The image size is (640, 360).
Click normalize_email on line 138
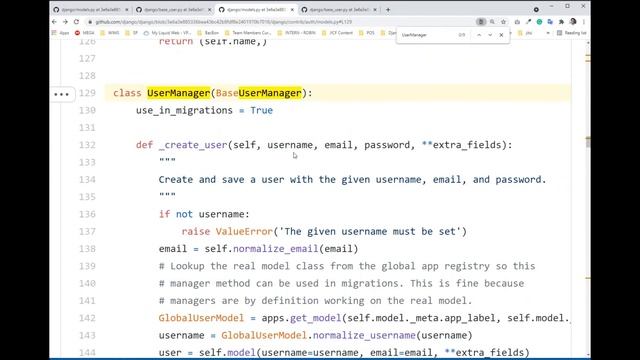tap(276, 249)
